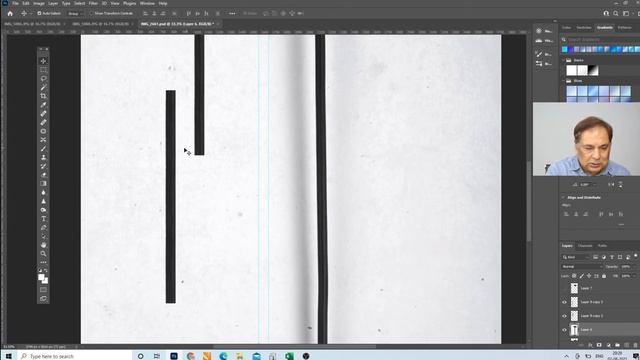Click the taskbar search box

(75, 356)
